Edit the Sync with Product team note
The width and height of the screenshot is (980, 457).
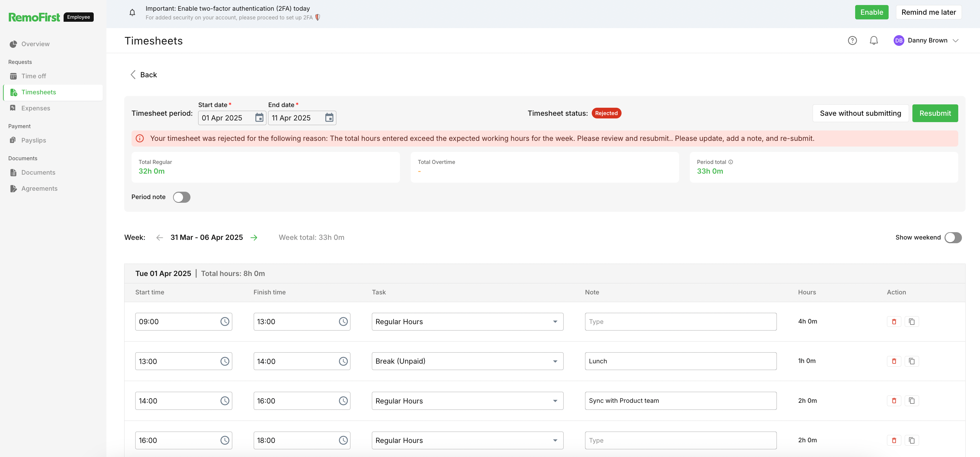tap(680, 401)
